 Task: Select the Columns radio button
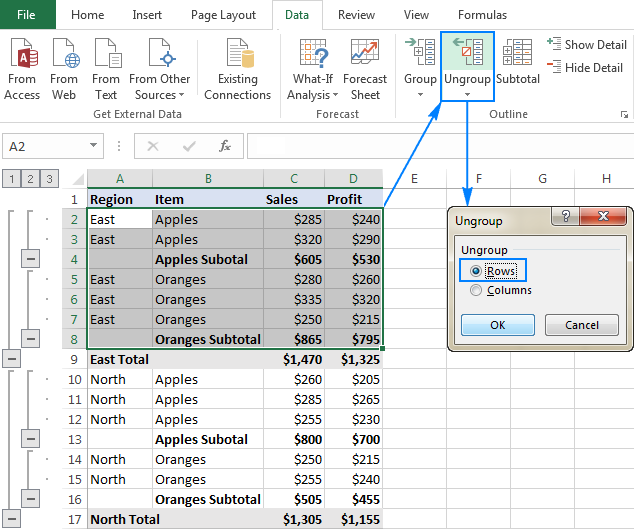pyautogui.click(x=476, y=290)
